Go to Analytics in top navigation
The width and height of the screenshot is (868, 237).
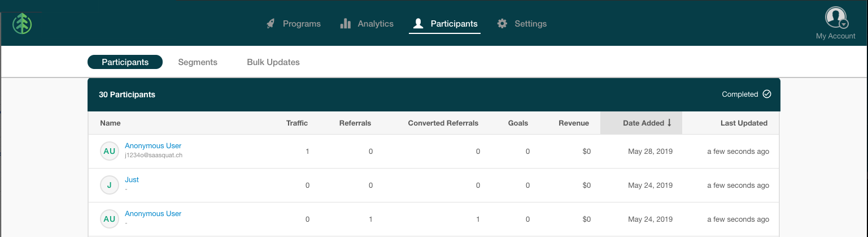tap(376, 24)
